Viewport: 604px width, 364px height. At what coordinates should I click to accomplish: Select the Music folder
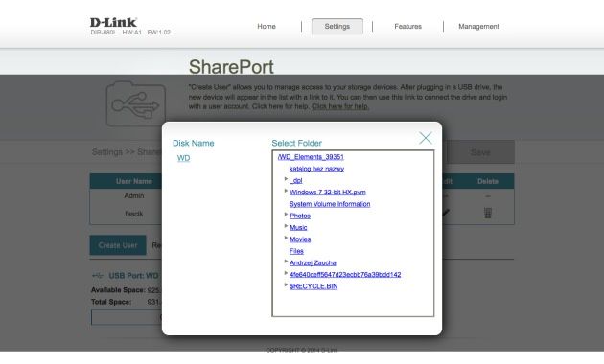click(x=298, y=227)
